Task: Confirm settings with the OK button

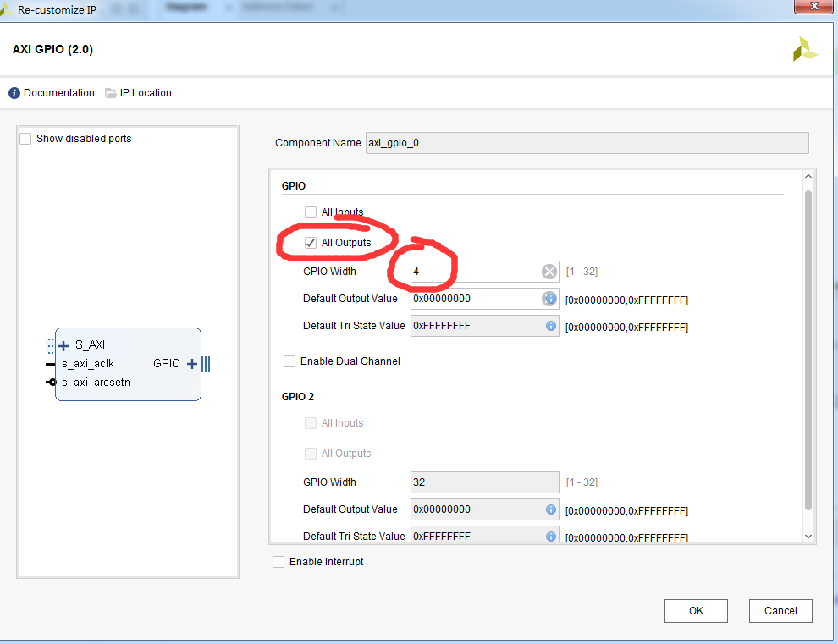Action: point(696,611)
